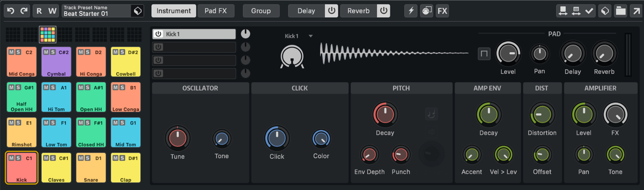Click the kick drum instrument icon
This screenshot has height=190, width=644.
[x=292, y=56]
